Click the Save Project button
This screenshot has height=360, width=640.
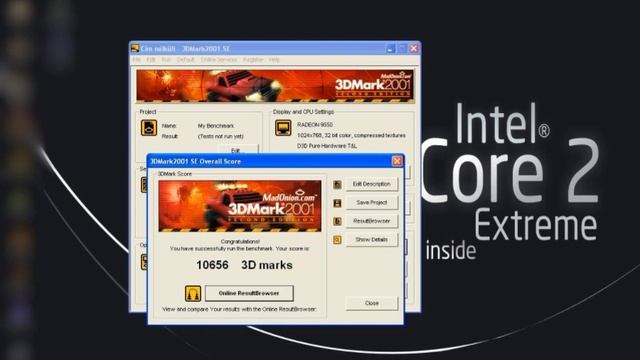371,202
